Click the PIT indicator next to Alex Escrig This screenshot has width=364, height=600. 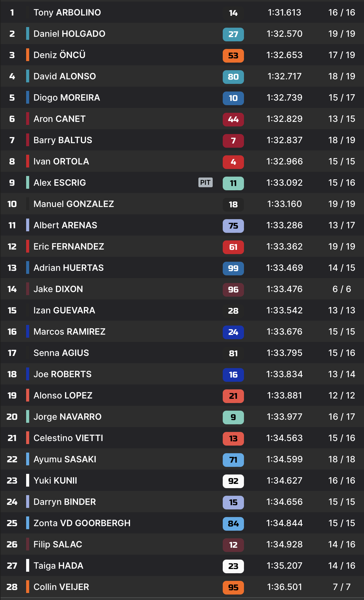pos(205,182)
